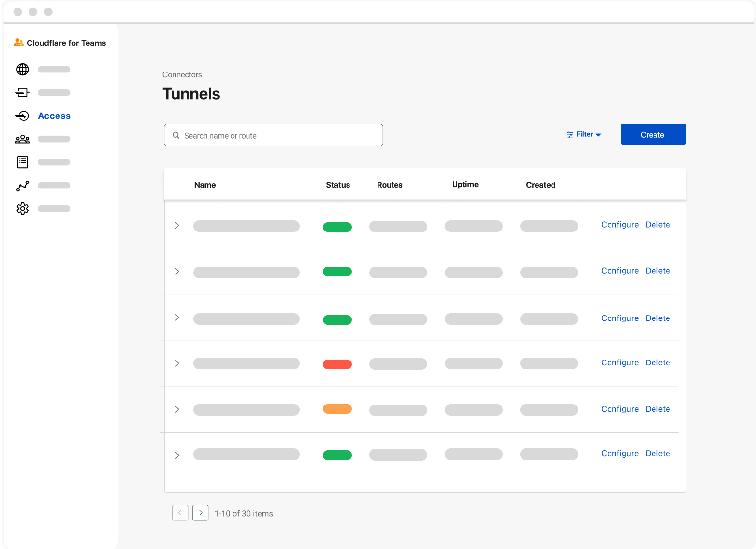Viewport: 756px width, 549px height.
Task: Configure the first tunnel
Action: point(620,225)
